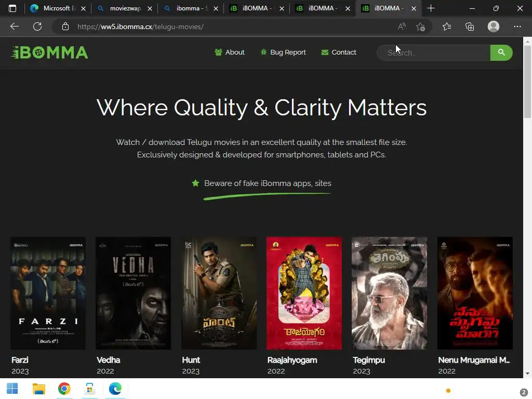Open Microsoft Store from taskbar
Image resolution: width=532 pixels, height=399 pixels.
pos(89,389)
